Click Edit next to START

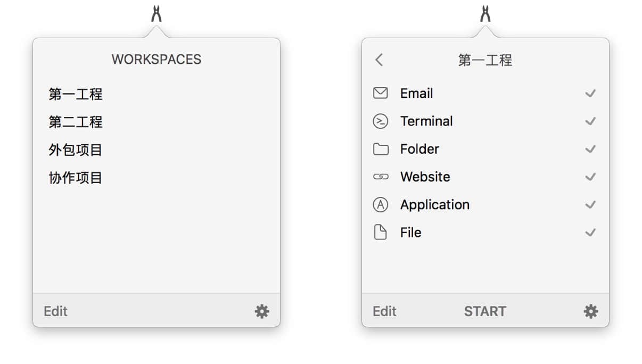tap(384, 311)
